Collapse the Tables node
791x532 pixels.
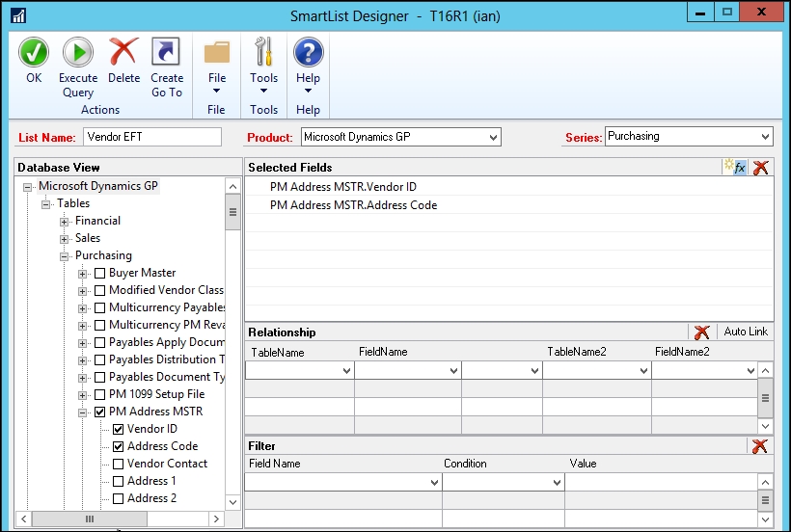click(45, 204)
